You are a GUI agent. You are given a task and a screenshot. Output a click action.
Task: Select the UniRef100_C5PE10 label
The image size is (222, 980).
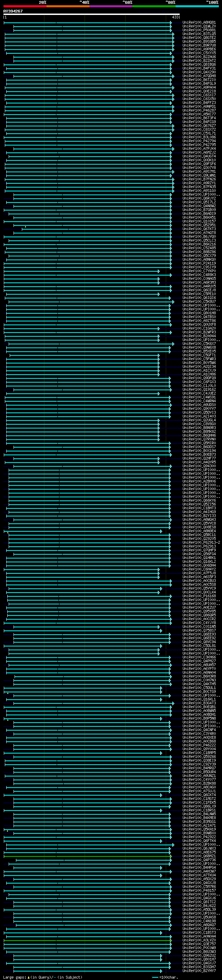tap(199, 294)
